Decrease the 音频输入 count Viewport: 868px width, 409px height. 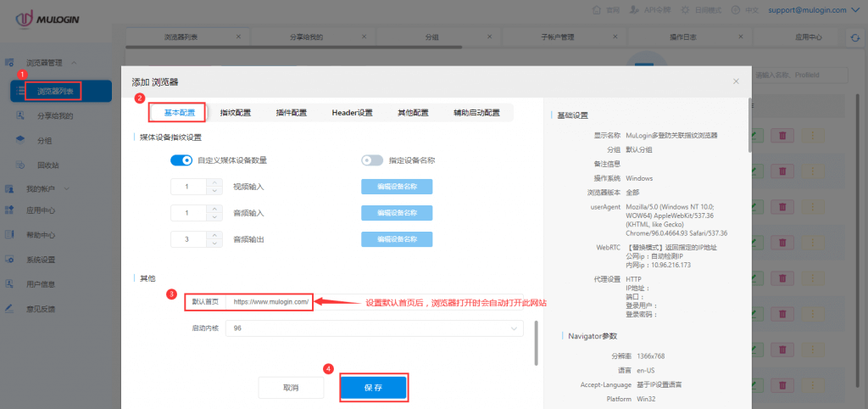(214, 216)
